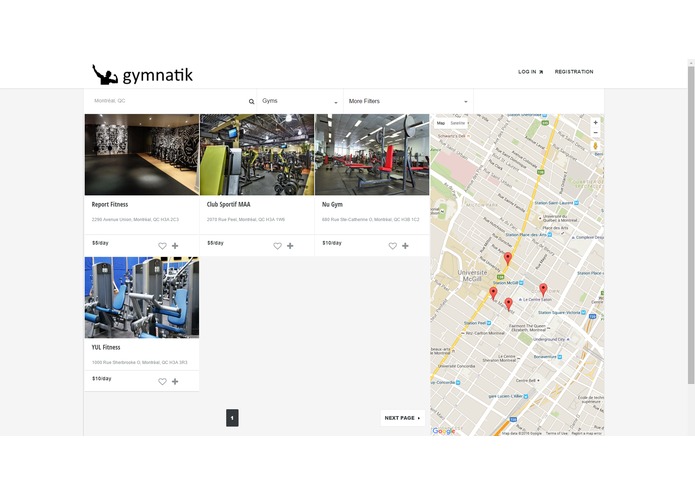This screenshot has width=695, height=494.
Task: Click the Nu Gym photo
Action: pos(372,155)
